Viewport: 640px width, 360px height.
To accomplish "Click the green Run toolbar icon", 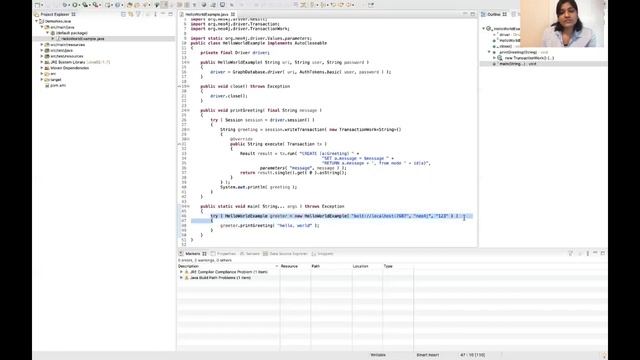I will click(x=74, y=5).
